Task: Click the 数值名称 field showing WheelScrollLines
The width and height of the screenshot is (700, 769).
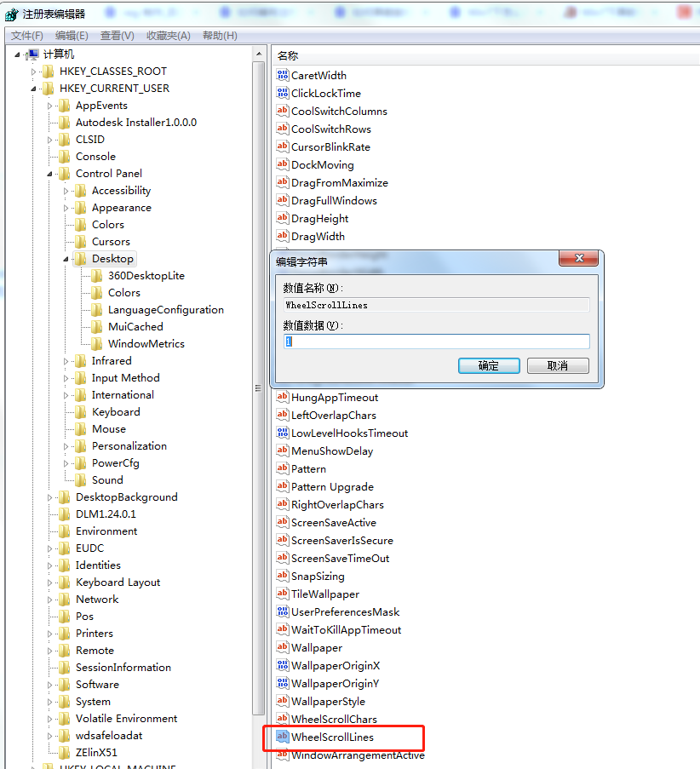Action: (x=437, y=305)
